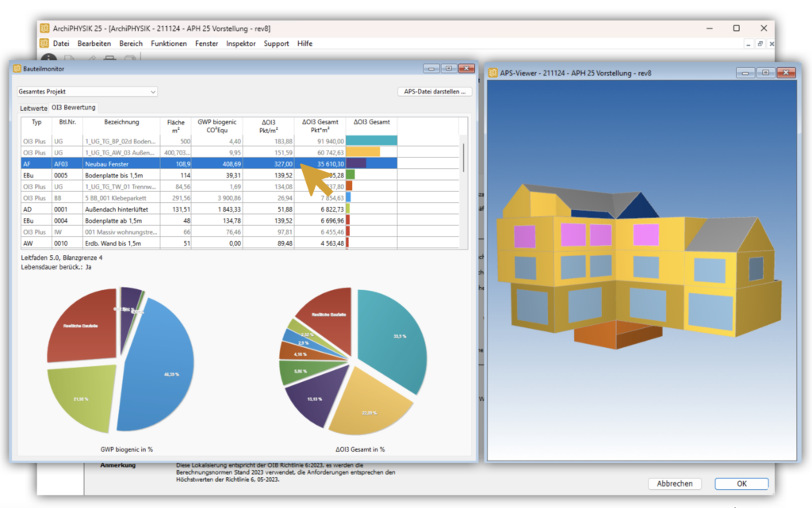Screen dimensions: 812x508
Task: Maximize the main ArchiPHYSIK window
Action: point(737,29)
